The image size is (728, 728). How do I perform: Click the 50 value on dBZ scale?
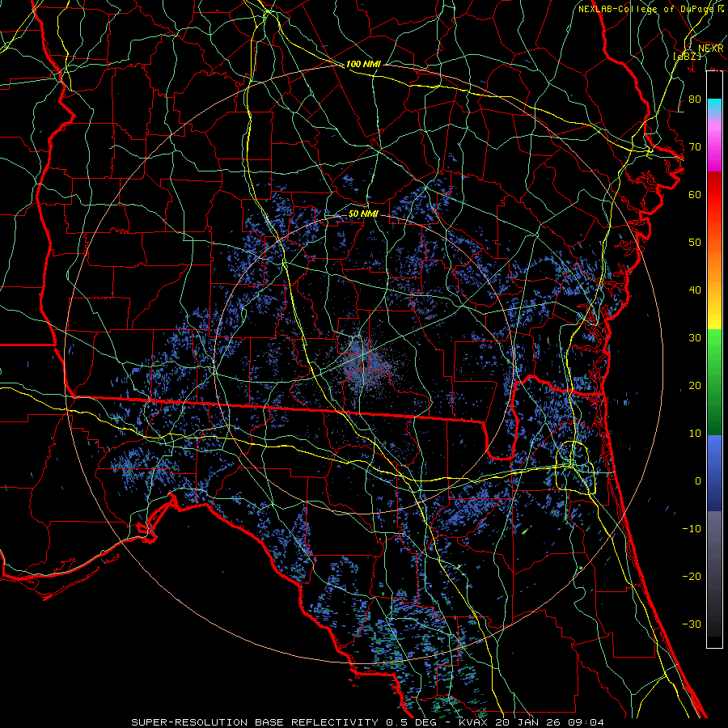[695, 243]
